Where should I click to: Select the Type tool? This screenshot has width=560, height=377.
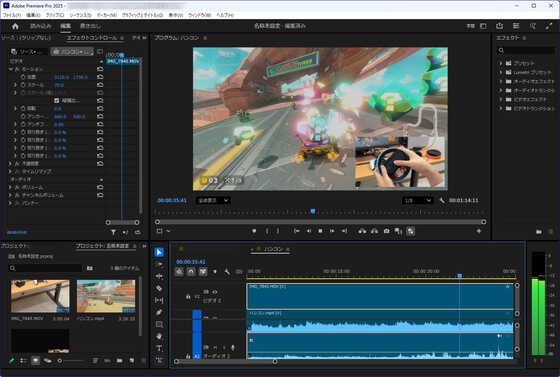(159, 348)
